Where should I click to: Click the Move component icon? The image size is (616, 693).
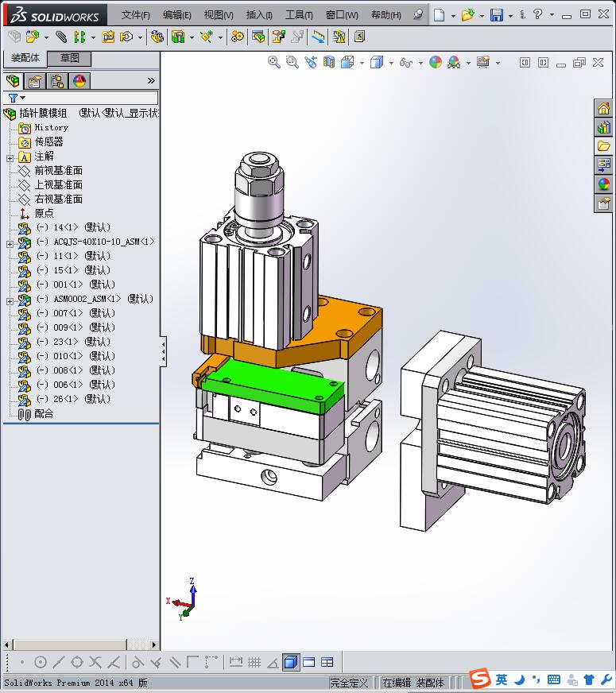pyautogui.click(x=127, y=37)
